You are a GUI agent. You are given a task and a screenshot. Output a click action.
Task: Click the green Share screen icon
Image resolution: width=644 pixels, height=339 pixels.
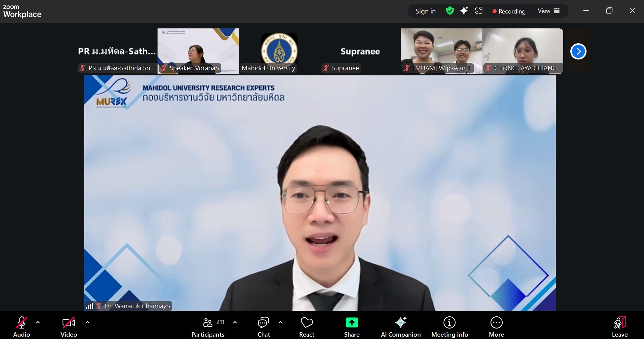pos(352,323)
